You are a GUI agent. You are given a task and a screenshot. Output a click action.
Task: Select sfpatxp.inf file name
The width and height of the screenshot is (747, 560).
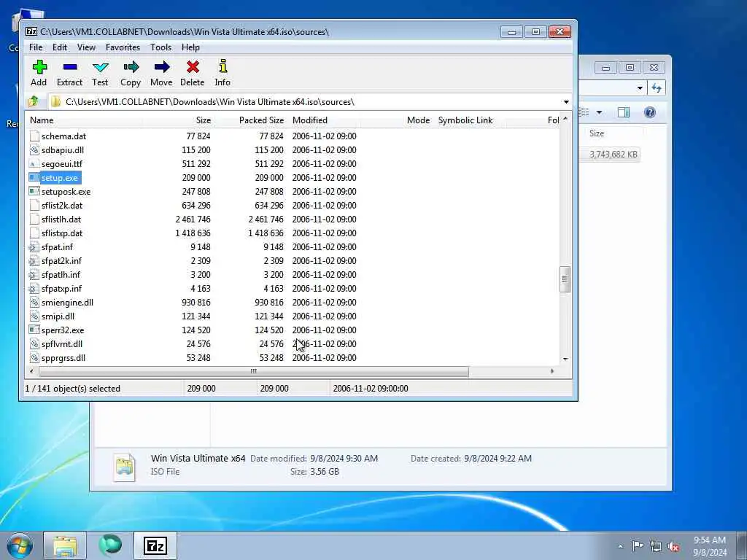(x=61, y=288)
